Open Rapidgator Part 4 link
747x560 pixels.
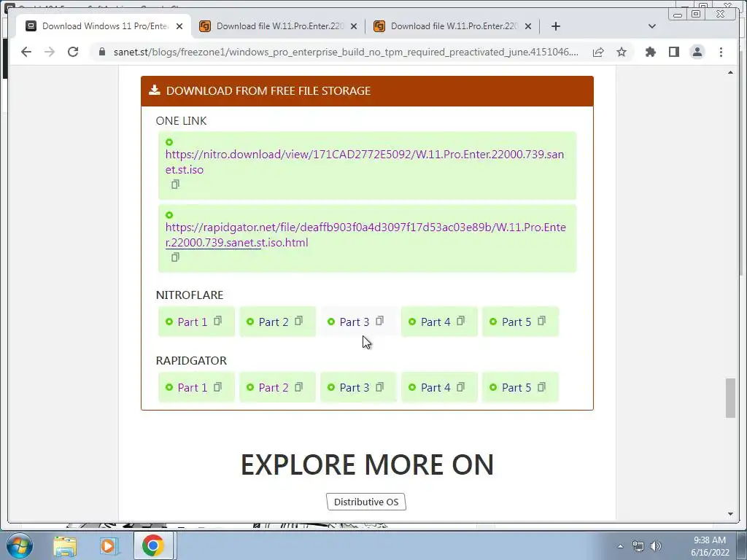click(x=435, y=388)
